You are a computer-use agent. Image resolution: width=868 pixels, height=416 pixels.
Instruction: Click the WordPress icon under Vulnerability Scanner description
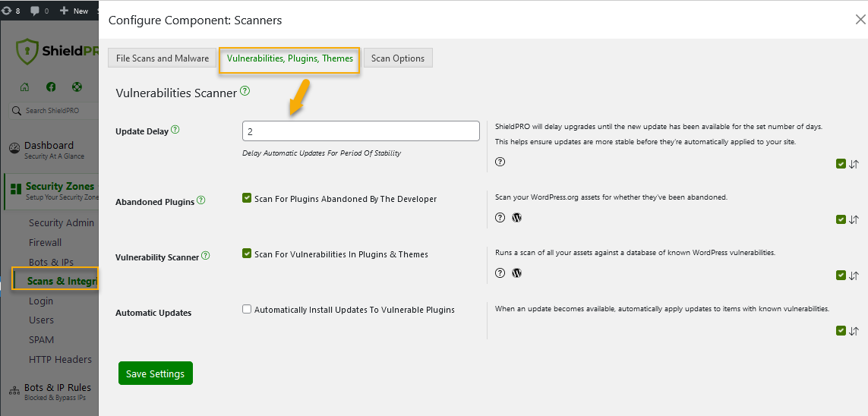517,273
